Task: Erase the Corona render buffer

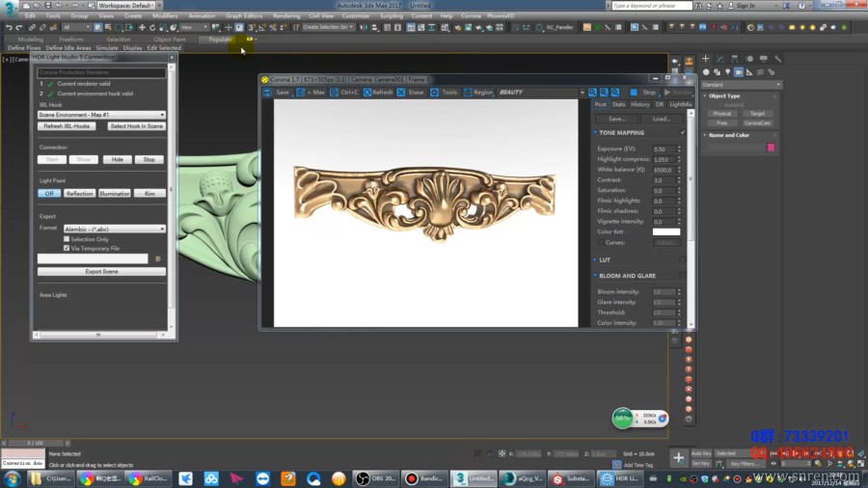Action: [x=410, y=93]
